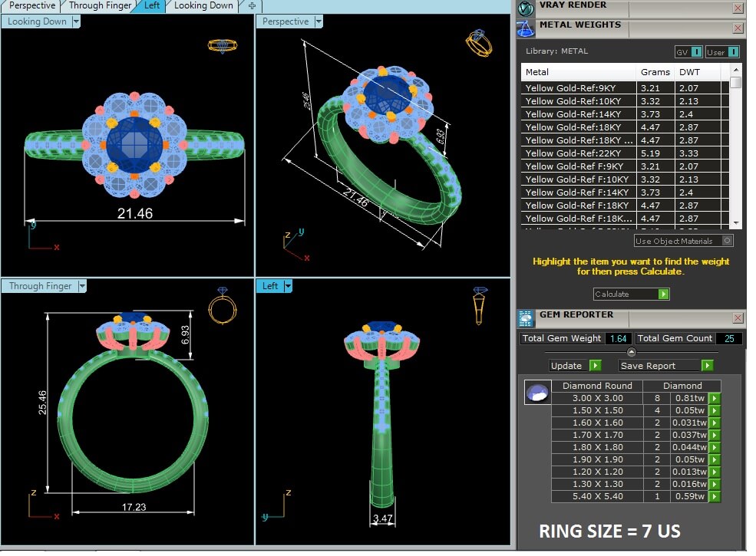The image size is (756, 556).
Task: Click the ring orientation icon in Perspective viewport
Action: tap(478, 43)
